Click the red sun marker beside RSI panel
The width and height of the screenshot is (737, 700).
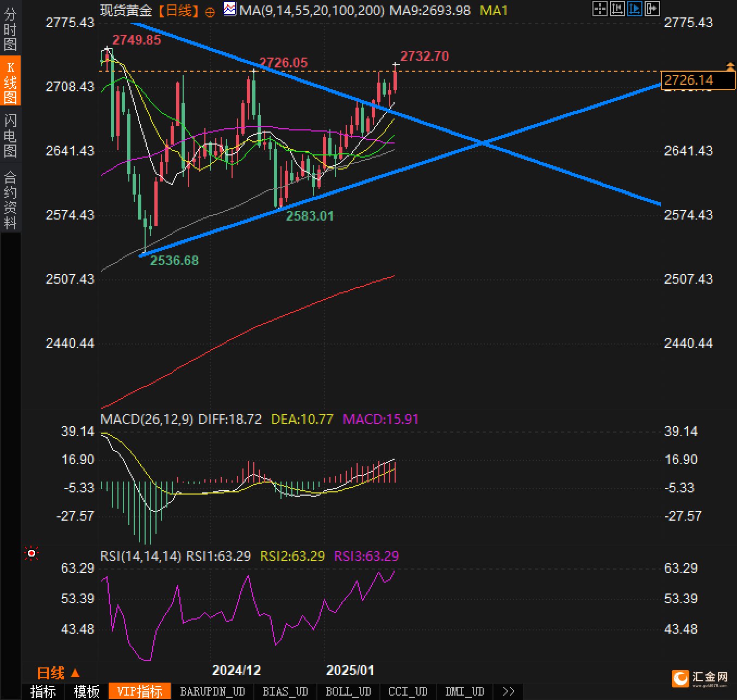pos(32,553)
